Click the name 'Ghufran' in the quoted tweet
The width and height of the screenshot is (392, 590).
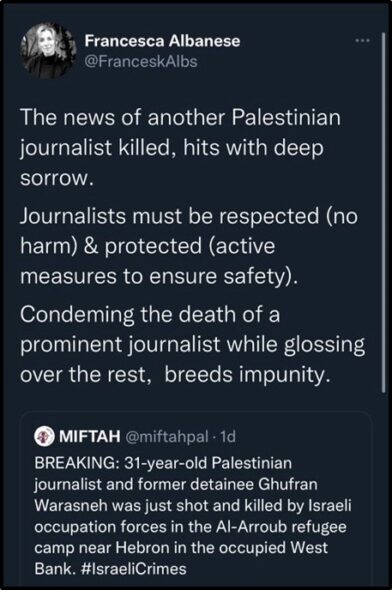[x=288, y=484]
